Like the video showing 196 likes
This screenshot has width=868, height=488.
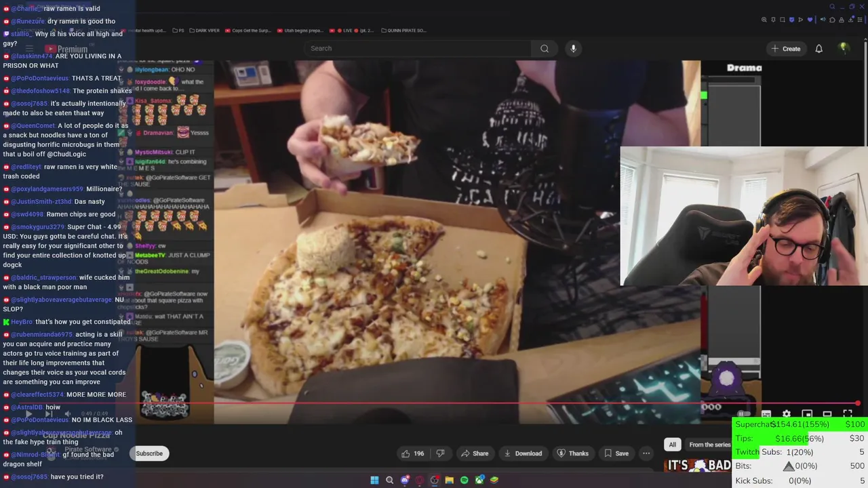(413, 453)
